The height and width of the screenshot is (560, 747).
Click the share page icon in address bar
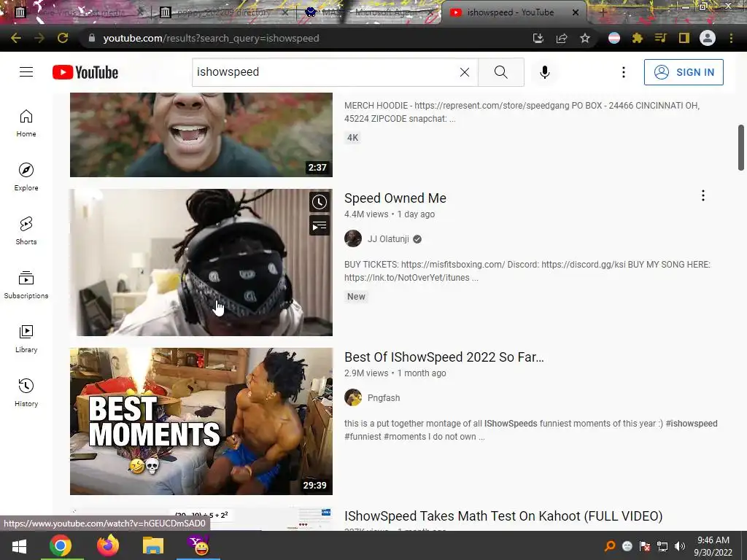pyautogui.click(x=562, y=38)
